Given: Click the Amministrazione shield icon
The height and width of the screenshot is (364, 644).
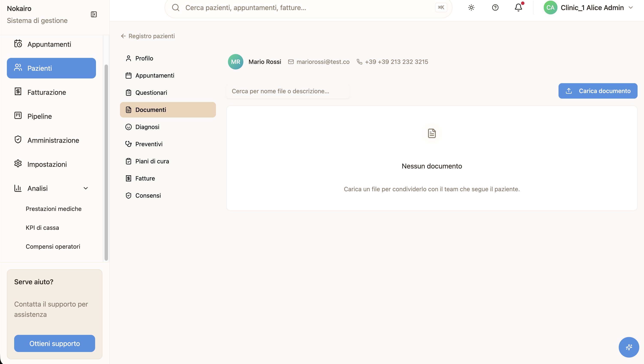Looking at the screenshot, I should pos(18,140).
